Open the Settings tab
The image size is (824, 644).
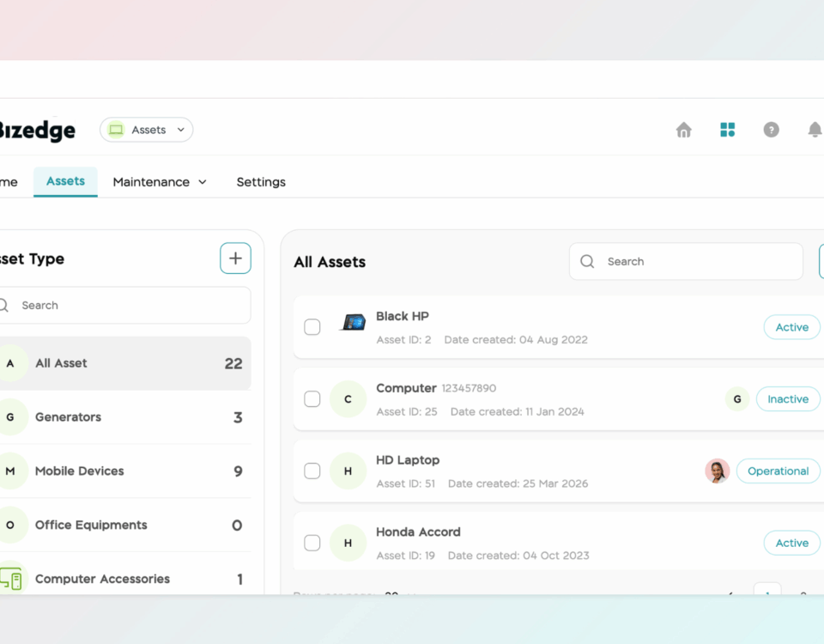pyautogui.click(x=261, y=182)
